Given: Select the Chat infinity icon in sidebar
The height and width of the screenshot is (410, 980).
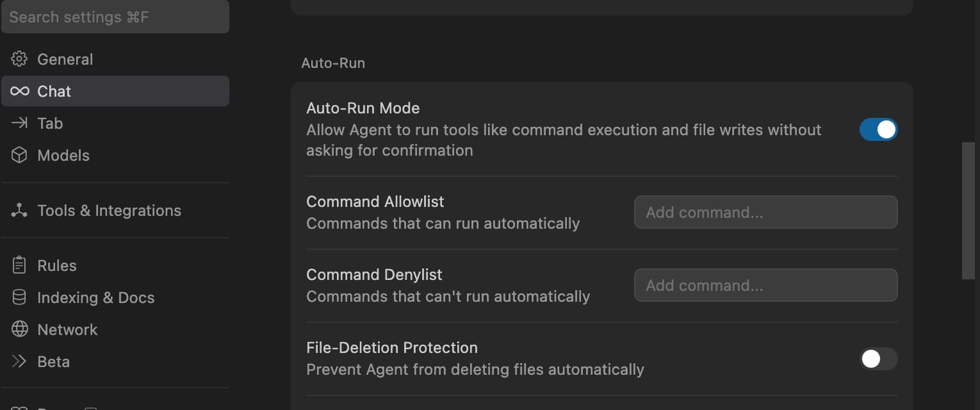Looking at the screenshot, I should [19, 91].
